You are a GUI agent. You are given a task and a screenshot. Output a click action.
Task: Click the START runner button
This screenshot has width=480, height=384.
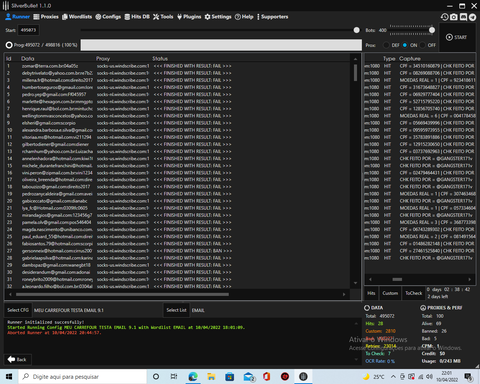click(457, 37)
